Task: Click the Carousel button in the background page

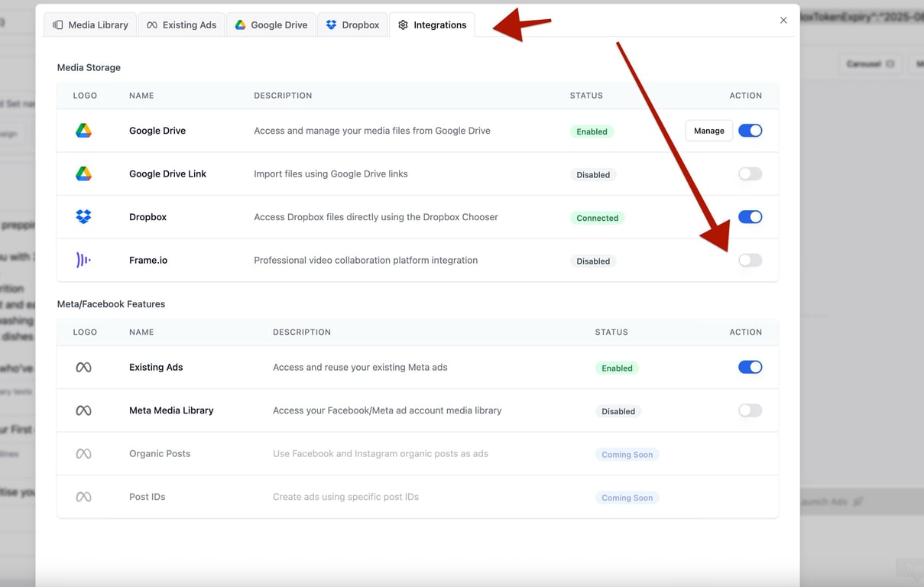Action: click(870, 63)
